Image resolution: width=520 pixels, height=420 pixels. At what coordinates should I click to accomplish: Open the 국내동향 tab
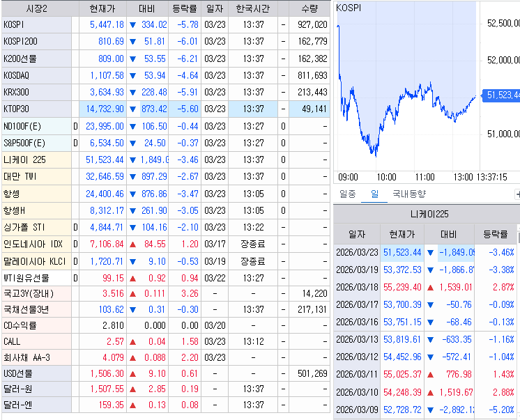[x=408, y=194]
